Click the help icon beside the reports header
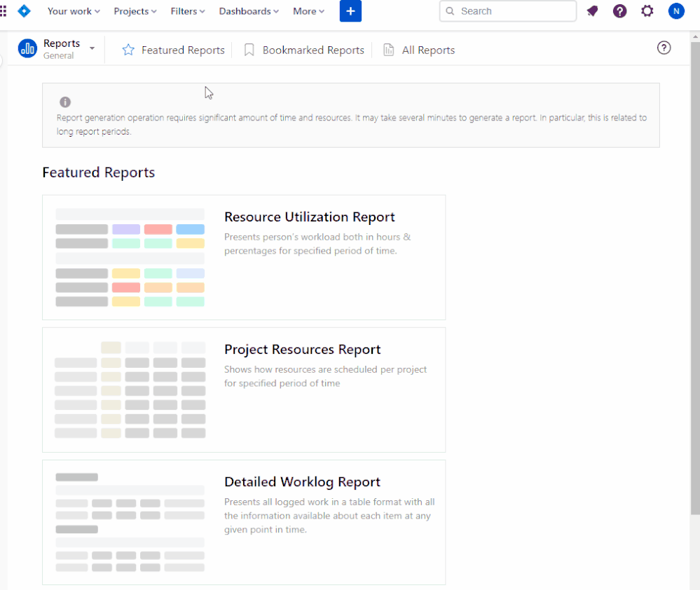Viewport: 700px width, 590px height. (664, 48)
